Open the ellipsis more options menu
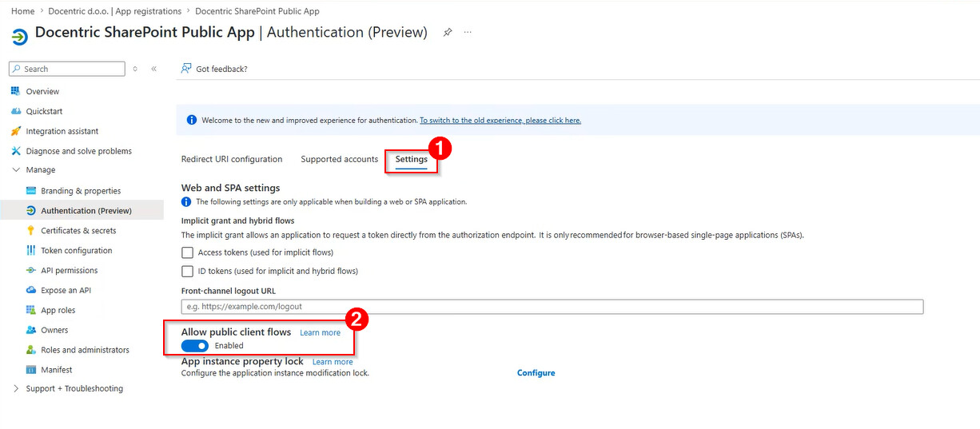The image size is (980, 429). 468,33
